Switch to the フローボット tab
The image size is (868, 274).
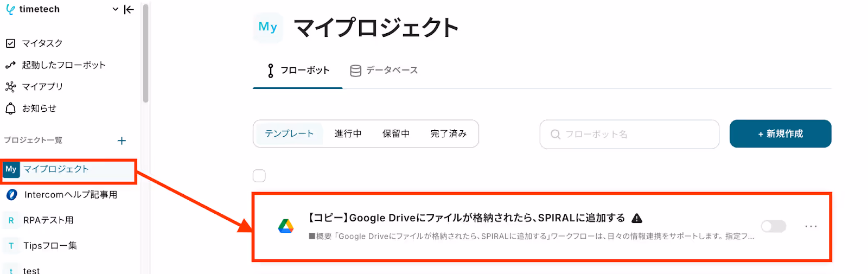297,71
